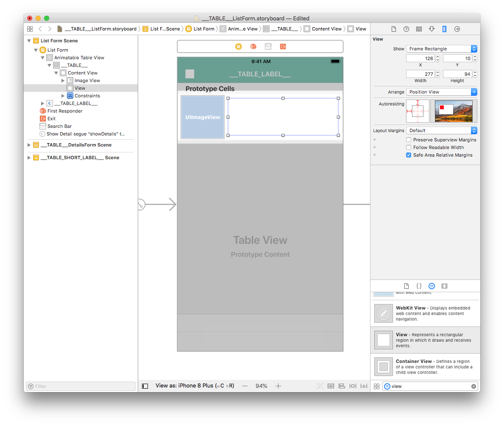Click the outline Filter field

[x=81, y=386]
